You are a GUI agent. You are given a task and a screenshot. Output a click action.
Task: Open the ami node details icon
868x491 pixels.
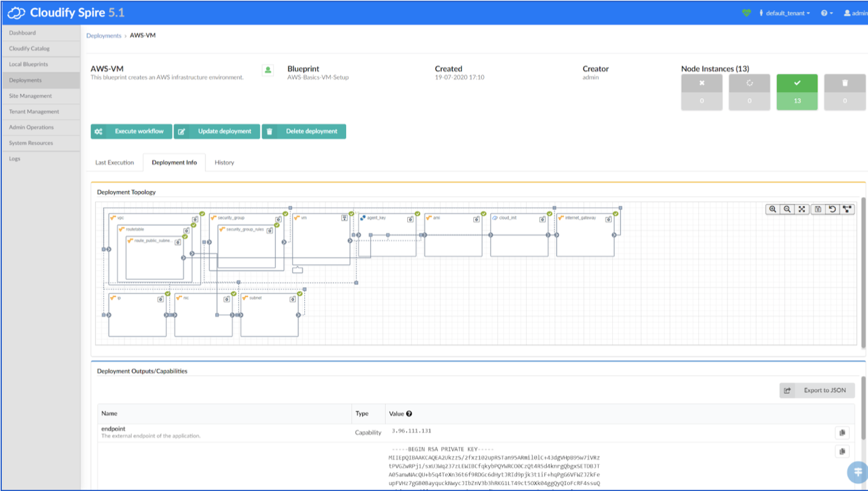pos(477,219)
